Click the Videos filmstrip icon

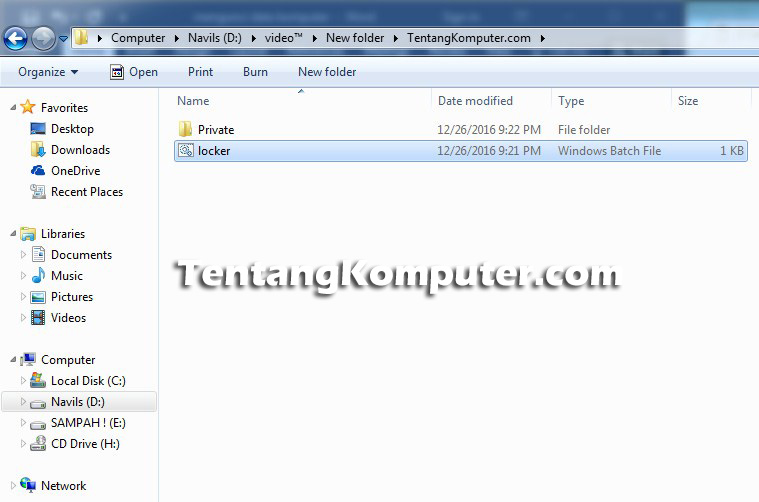(x=38, y=318)
